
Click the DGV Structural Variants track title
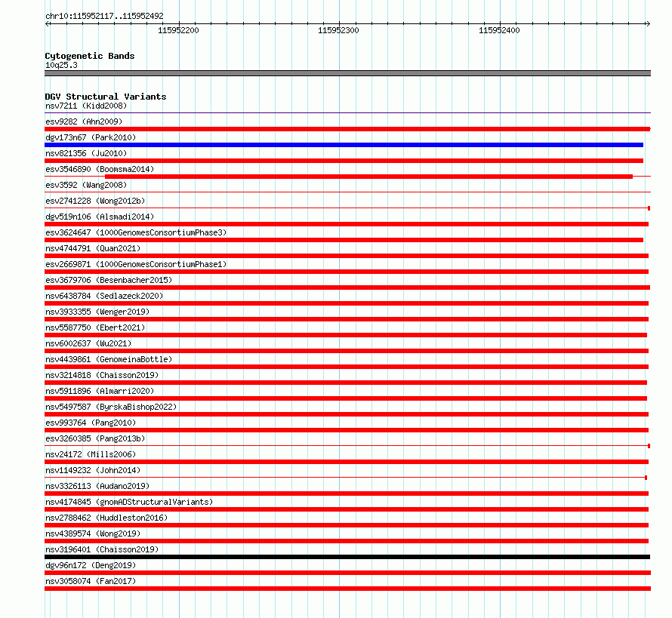[106, 97]
